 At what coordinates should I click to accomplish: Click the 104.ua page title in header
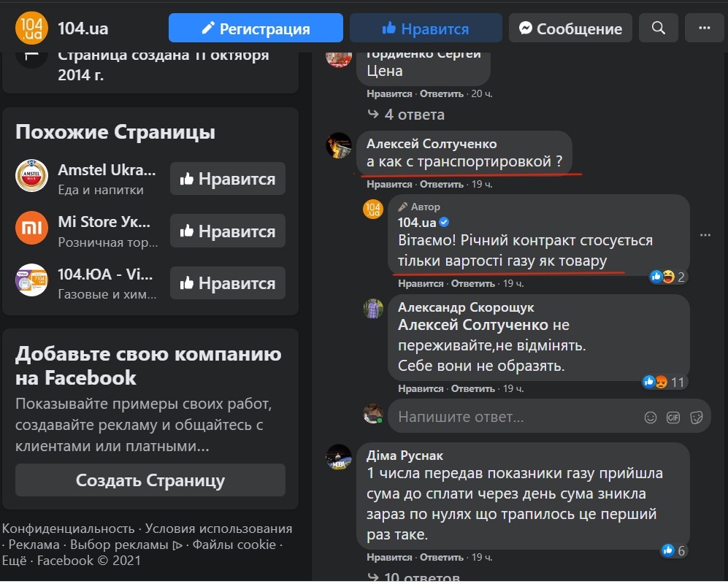[x=83, y=28]
